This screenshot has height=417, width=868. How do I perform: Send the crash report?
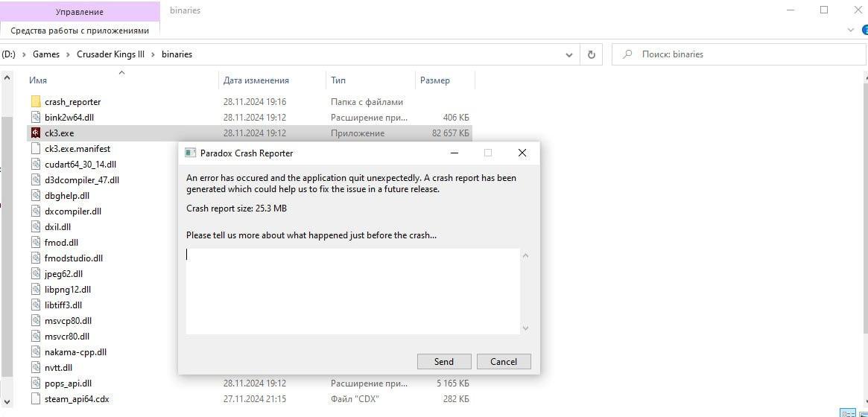click(x=444, y=362)
